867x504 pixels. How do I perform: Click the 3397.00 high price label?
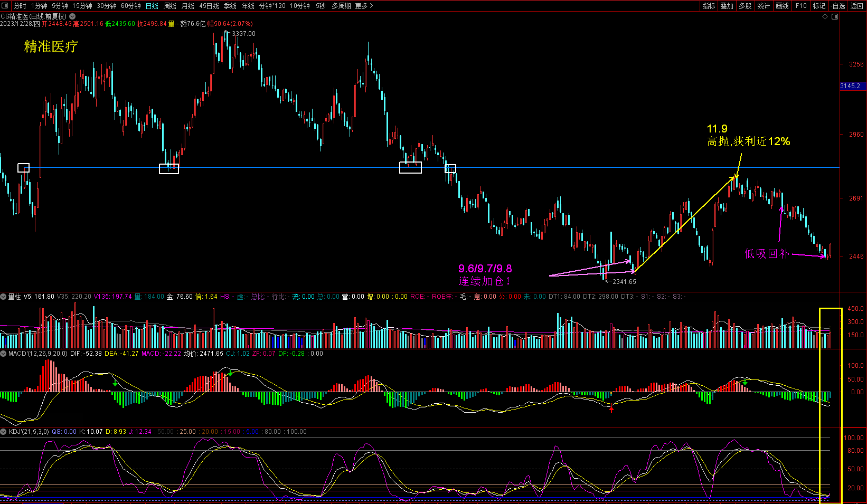point(243,34)
